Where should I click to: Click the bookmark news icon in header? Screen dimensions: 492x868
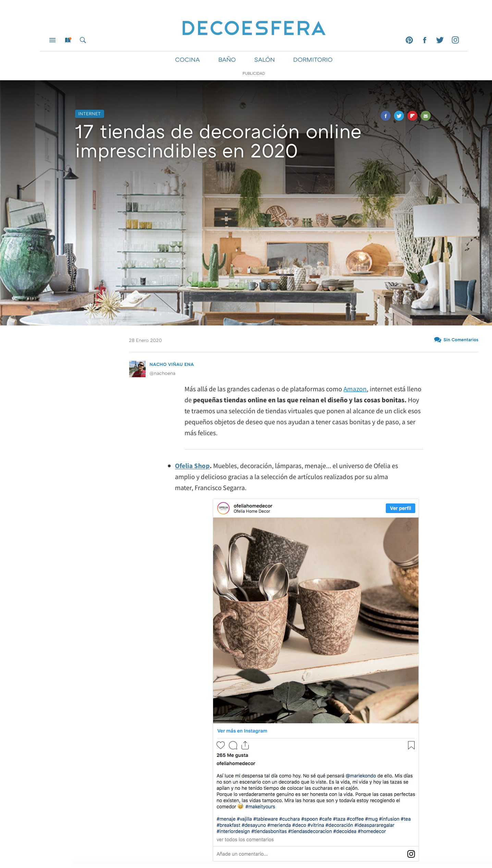[68, 40]
